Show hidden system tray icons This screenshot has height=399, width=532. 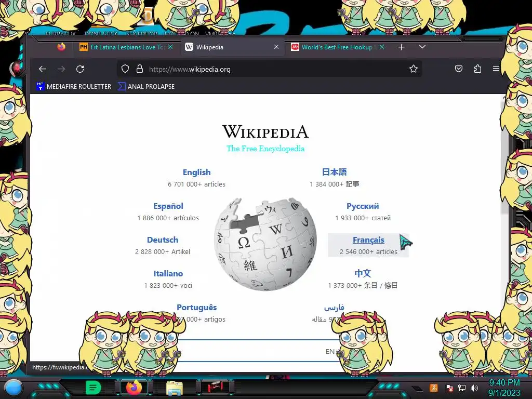click(417, 389)
